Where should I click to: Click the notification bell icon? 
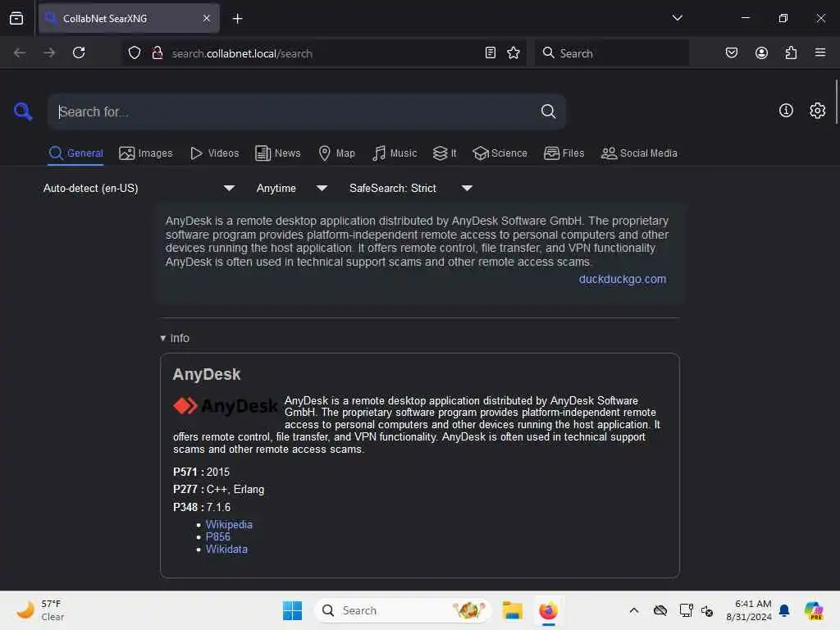pos(783,610)
